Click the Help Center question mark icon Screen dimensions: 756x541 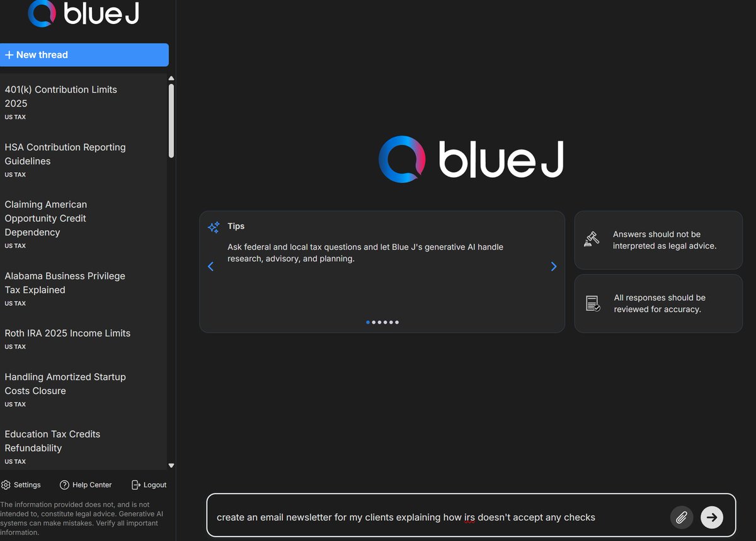64,485
